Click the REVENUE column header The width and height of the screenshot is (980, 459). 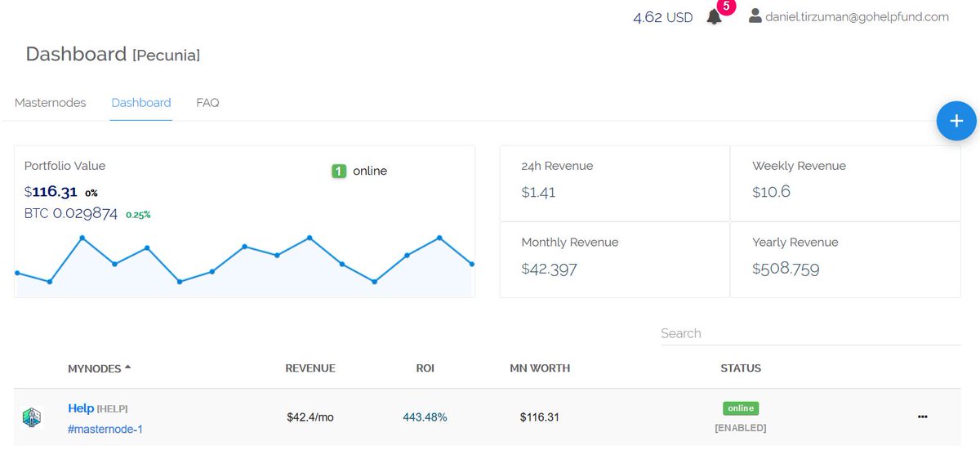pyautogui.click(x=310, y=368)
